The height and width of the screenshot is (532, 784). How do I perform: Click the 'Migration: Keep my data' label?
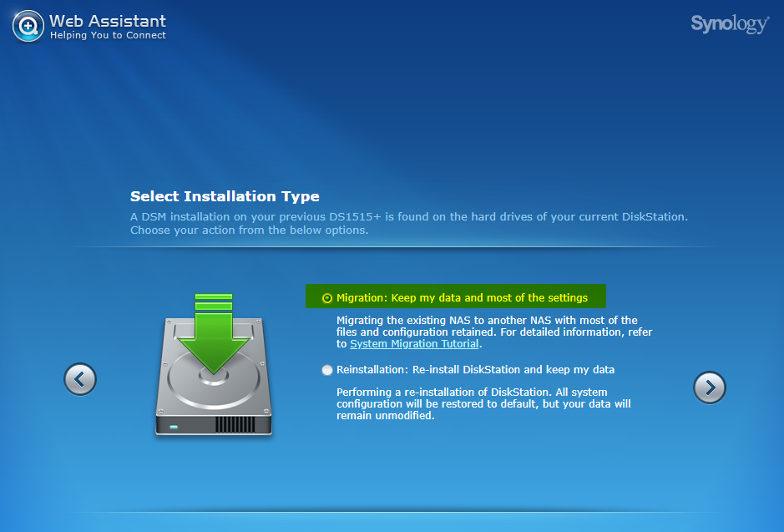(x=462, y=297)
